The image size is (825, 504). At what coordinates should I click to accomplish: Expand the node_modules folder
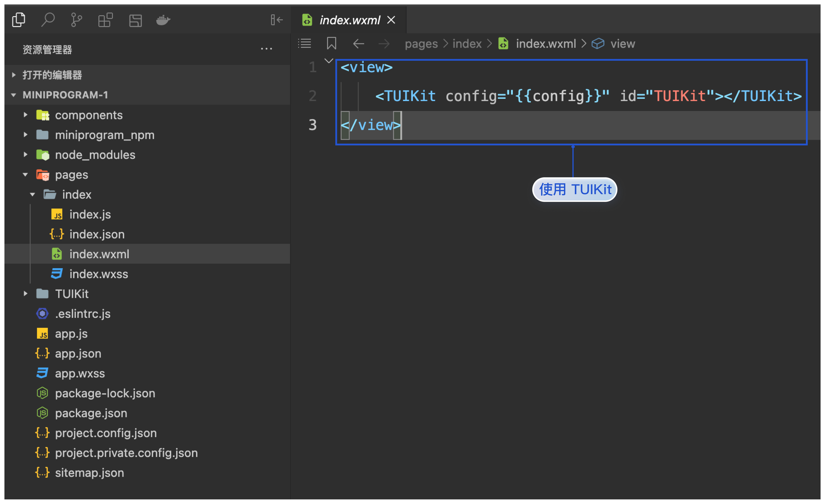147,155
